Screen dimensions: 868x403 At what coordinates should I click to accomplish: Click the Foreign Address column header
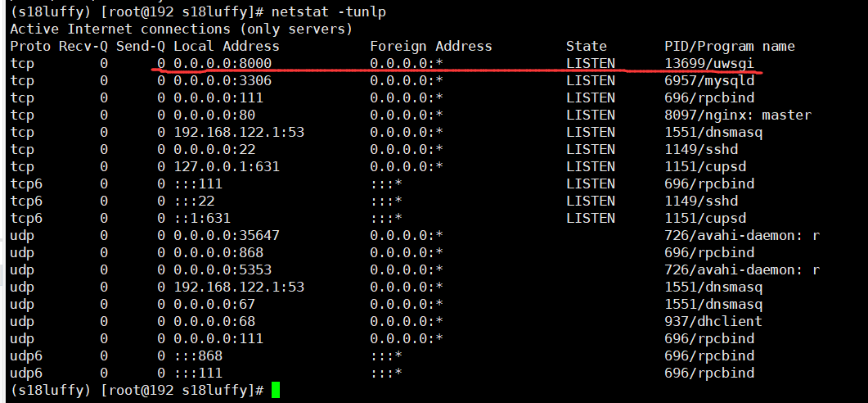coord(430,46)
